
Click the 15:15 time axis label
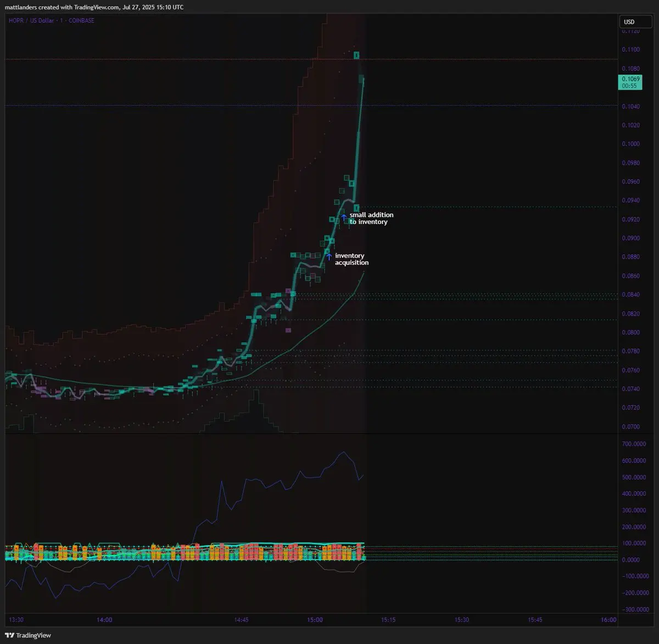[388, 620]
